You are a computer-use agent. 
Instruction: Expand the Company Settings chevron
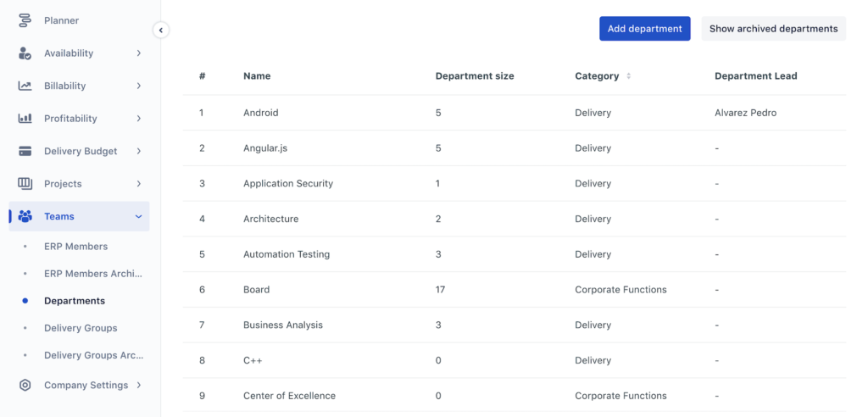click(138, 385)
